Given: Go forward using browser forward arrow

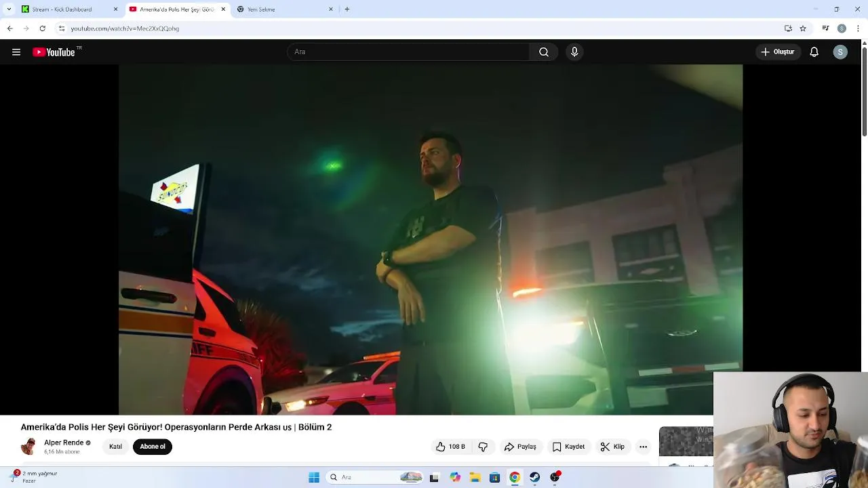Looking at the screenshot, I should [x=26, y=28].
